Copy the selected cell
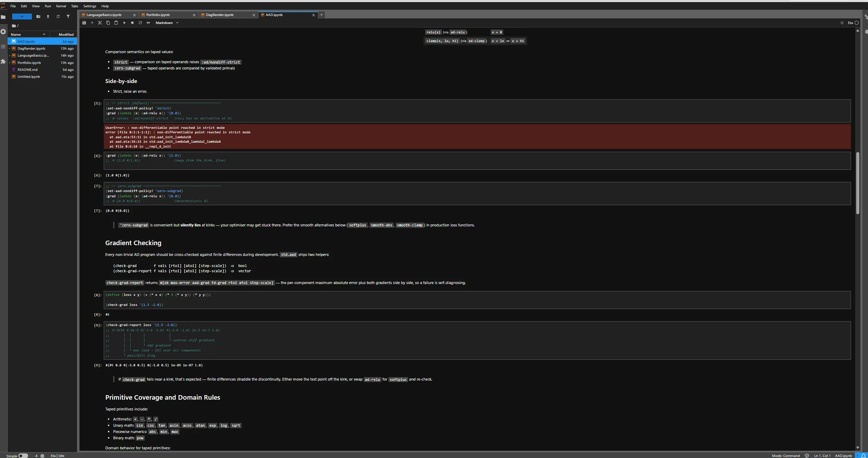The width and height of the screenshot is (868, 458). tap(108, 23)
